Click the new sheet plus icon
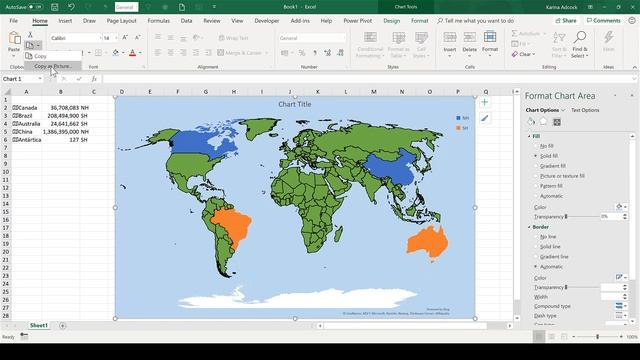The height and width of the screenshot is (360, 640). pyautogui.click(x=62, y=326)
